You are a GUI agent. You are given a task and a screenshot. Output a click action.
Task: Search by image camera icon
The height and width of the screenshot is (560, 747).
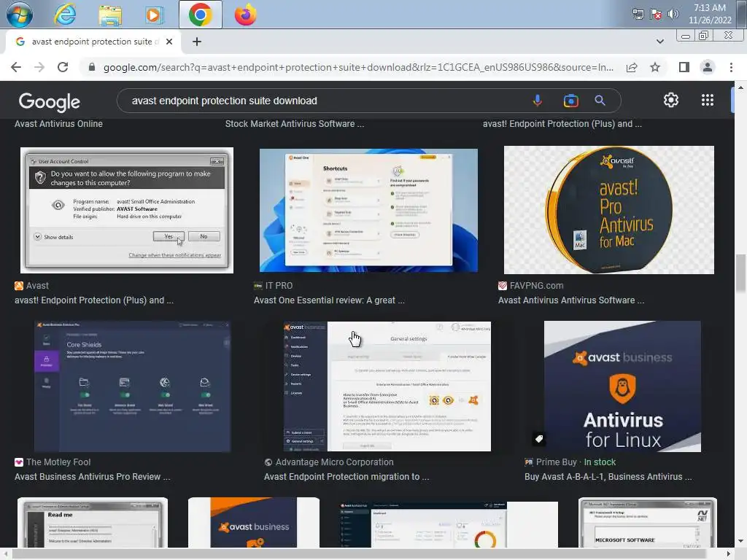(570, 101)
